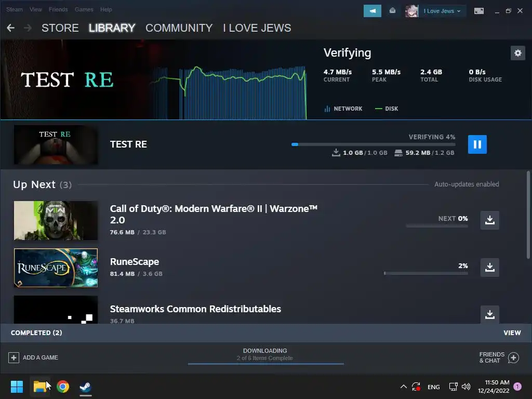The image size is (532, 399).
Task: Click the TEST RE title text
Action: click(x=128, y=144)
